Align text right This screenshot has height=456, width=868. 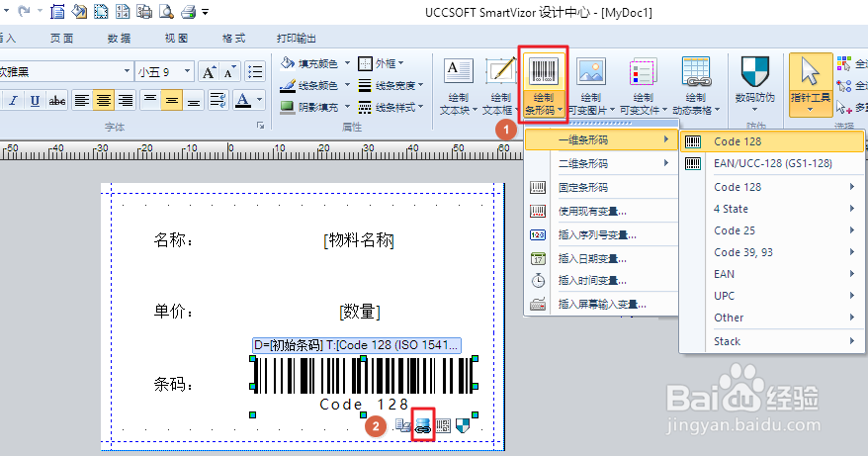[x=126, y=100]
